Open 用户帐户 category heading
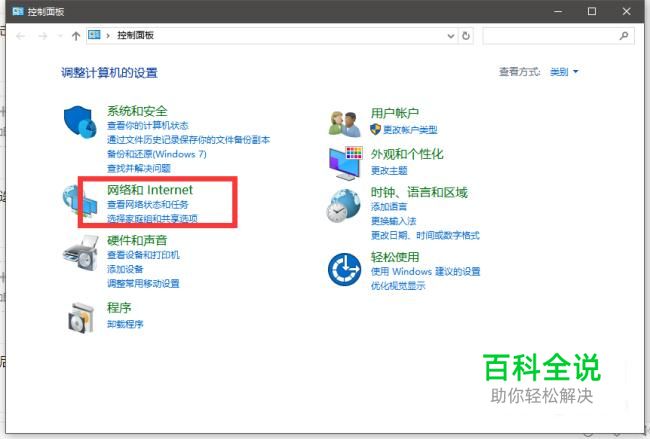The image size is (650, 439). 395,113
